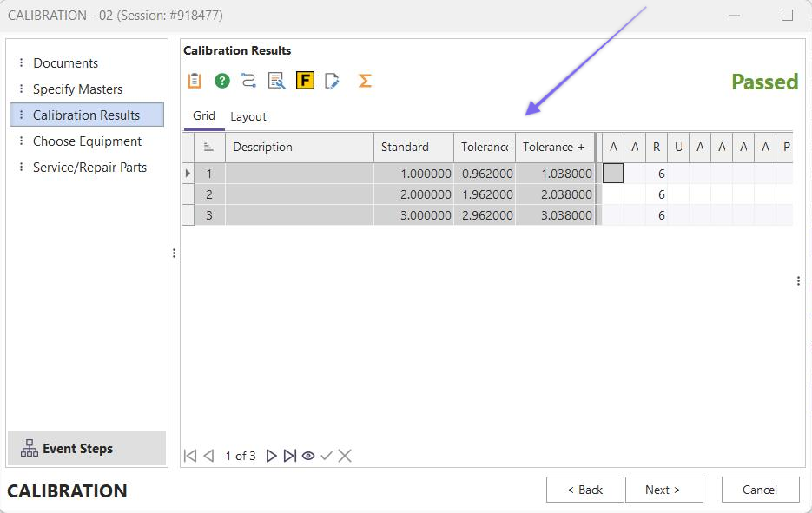Go to next record arrow
The width and height of the screenshot is (812, 513).
pyautogui.click(x=271, y=456)
